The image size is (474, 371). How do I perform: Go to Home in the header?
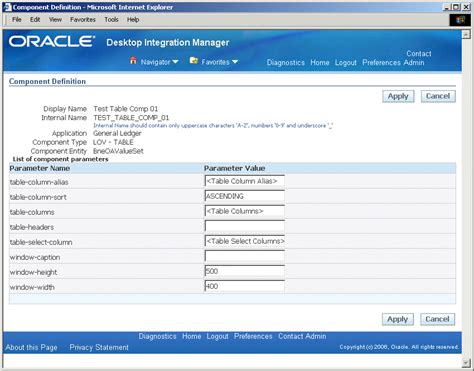click(x=320, y=63)
